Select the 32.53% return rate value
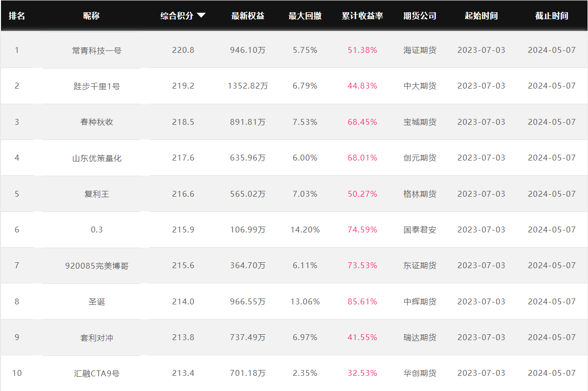 tap(363, 373)
